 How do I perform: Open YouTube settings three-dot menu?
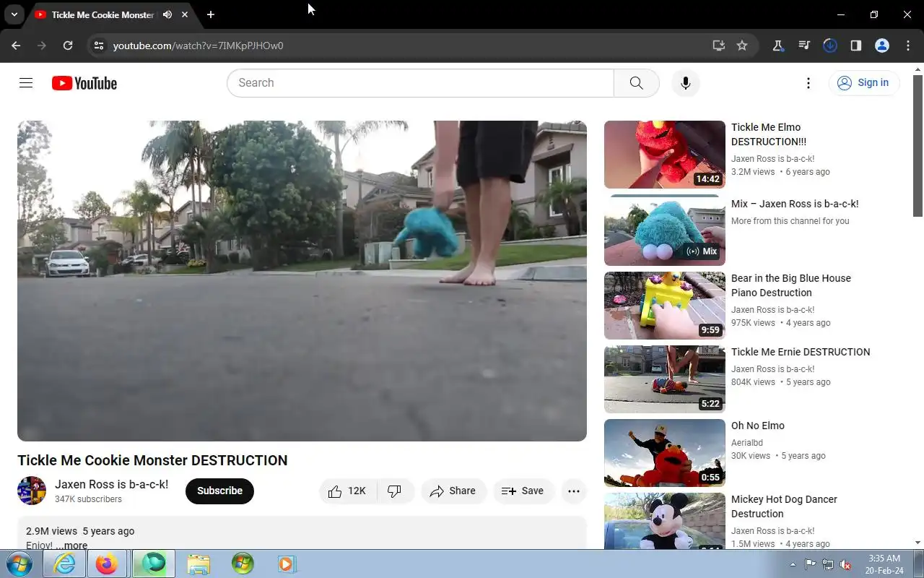point(808,83)
